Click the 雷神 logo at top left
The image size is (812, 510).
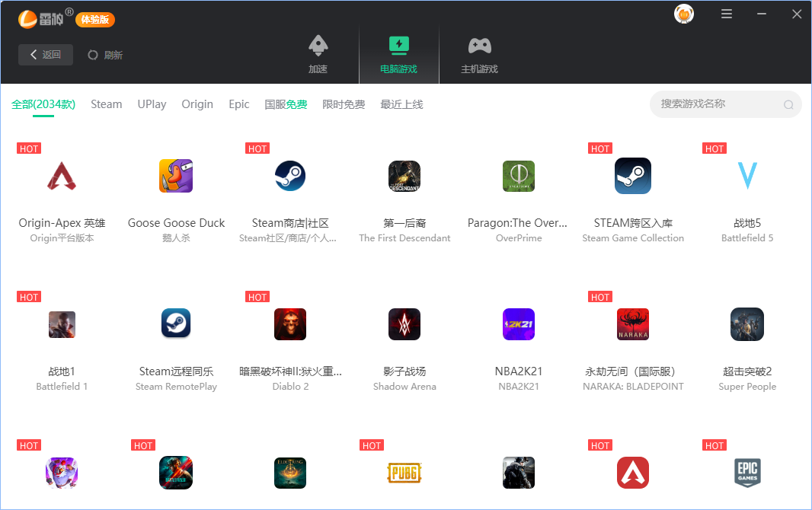40,19
